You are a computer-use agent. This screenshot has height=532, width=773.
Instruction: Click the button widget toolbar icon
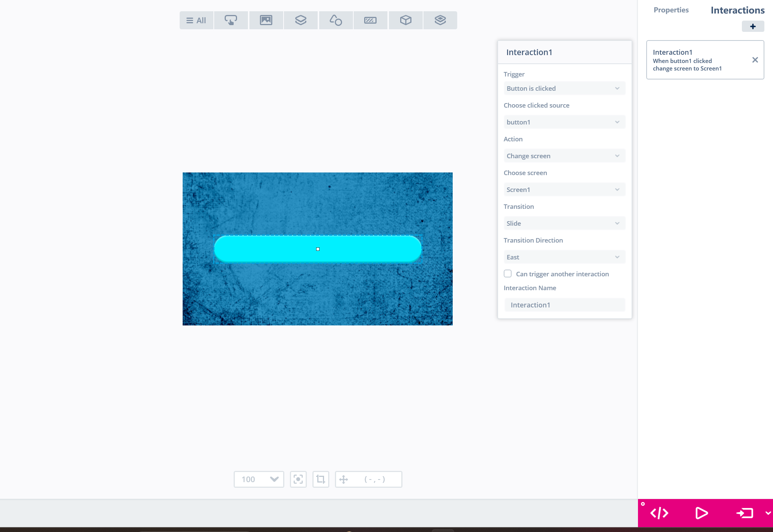pyautogui.click(x=231, y=20)
